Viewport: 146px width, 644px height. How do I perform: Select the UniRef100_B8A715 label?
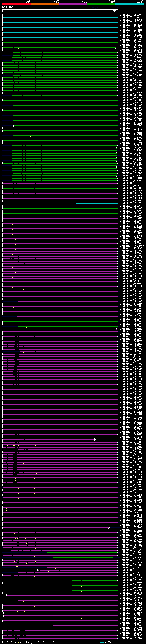pyautogui.click(x=131, y=65)
